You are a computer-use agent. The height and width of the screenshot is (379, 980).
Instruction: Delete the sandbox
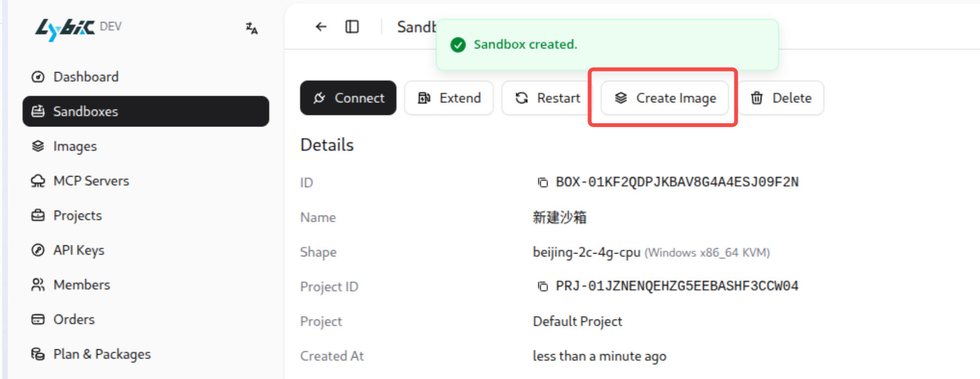[781, 98]
